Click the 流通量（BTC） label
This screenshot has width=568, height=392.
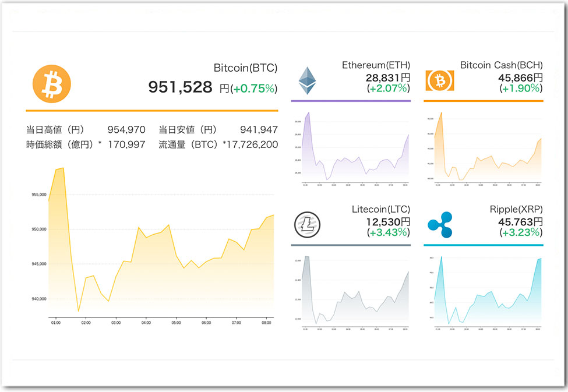pos(188,145)
